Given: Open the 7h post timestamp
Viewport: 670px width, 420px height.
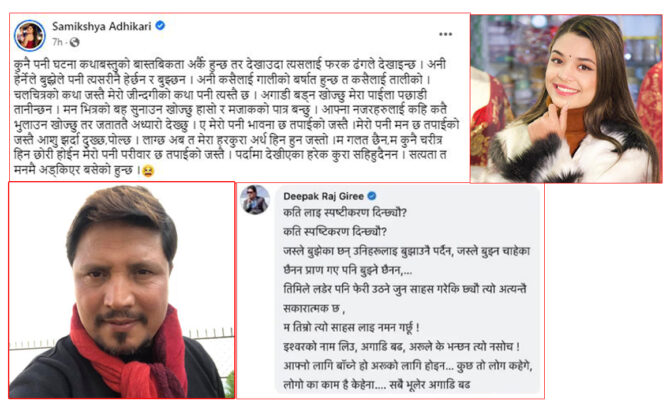Looking at the screenshot, I should click(57, 42).
